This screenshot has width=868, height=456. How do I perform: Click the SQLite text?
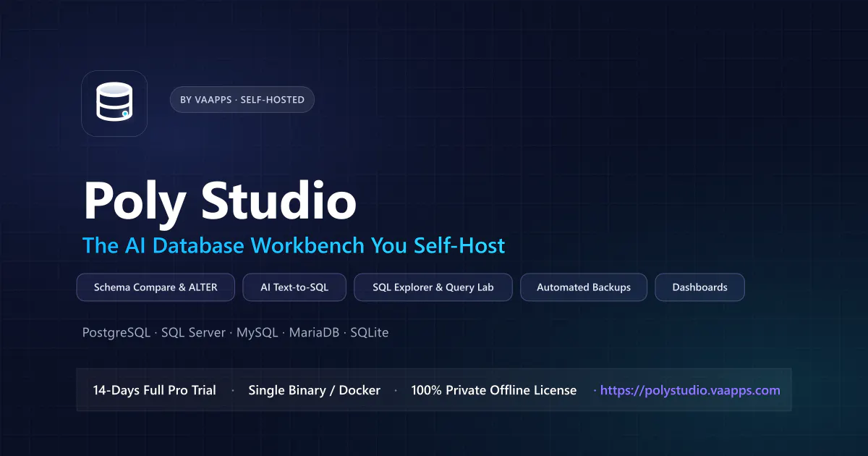pyautogui.click(x=369, y=333)
